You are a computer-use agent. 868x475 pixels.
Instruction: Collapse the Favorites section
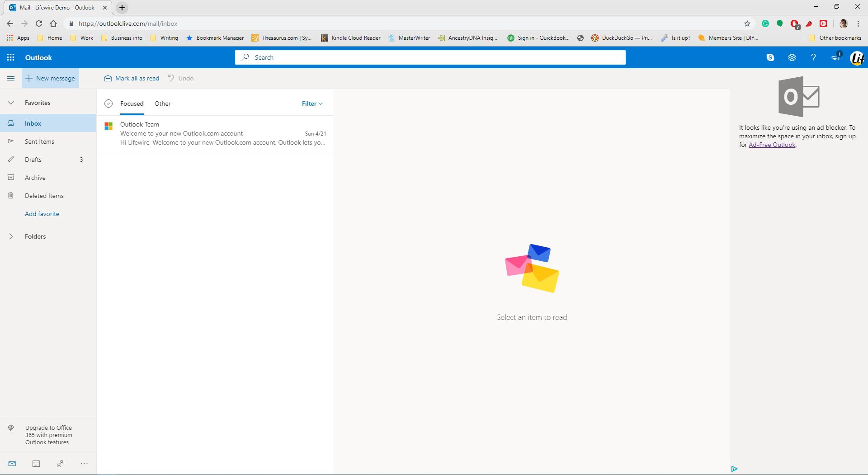11,103
